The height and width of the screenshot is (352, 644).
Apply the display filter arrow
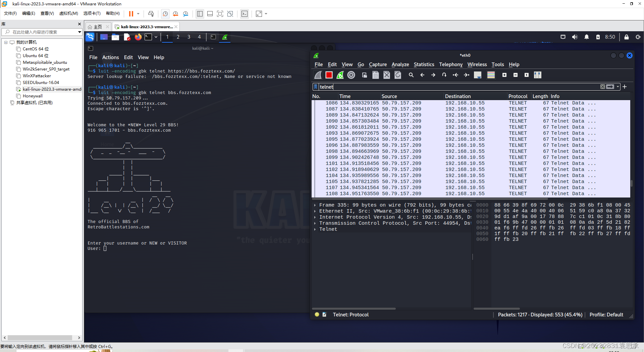tap(610, 87)
